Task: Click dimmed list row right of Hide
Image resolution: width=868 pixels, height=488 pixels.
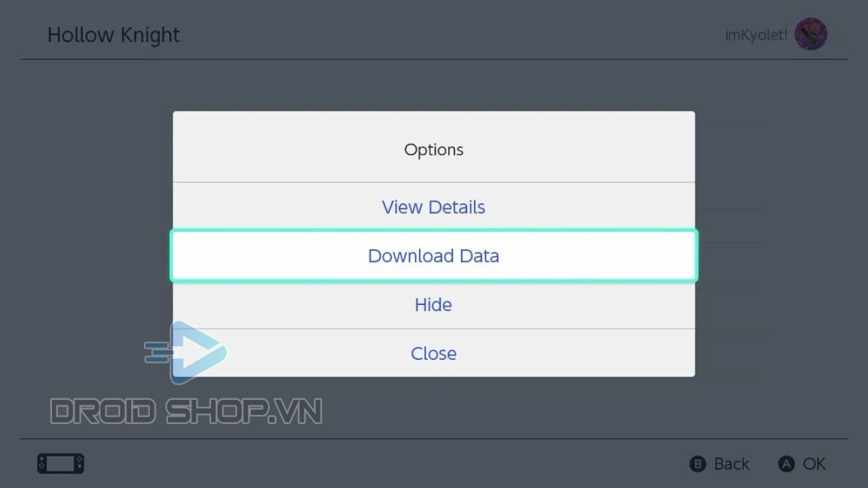Action: [731, 310]
